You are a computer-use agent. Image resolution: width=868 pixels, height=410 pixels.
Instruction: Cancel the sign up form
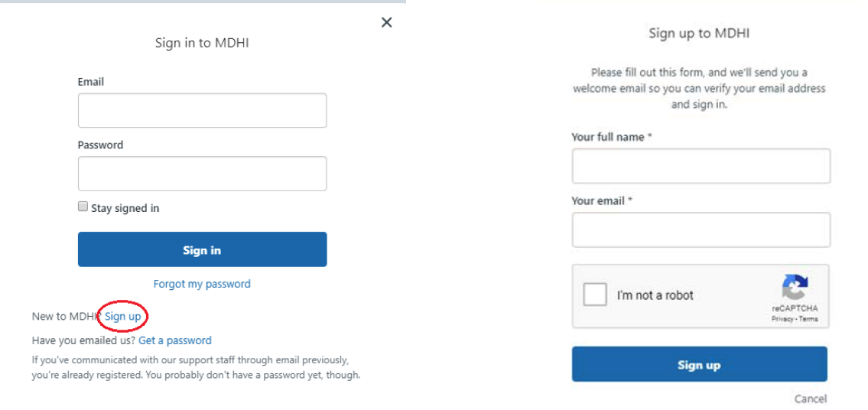[x=810, y=399]
